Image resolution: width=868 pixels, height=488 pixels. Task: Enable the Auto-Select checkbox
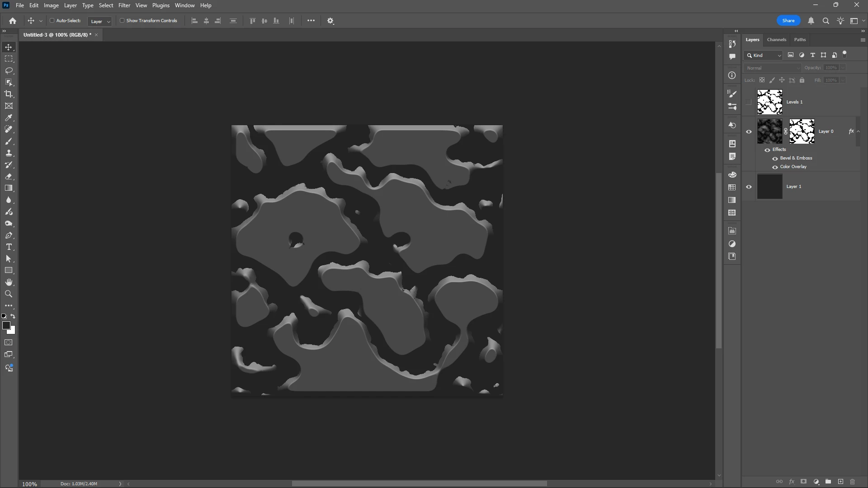click(x=52, y=21)
